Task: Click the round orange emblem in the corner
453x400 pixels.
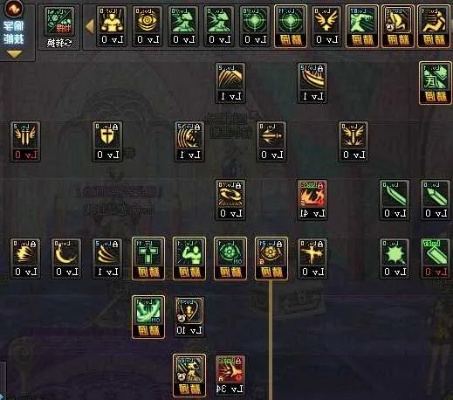Action: point(14,8)
